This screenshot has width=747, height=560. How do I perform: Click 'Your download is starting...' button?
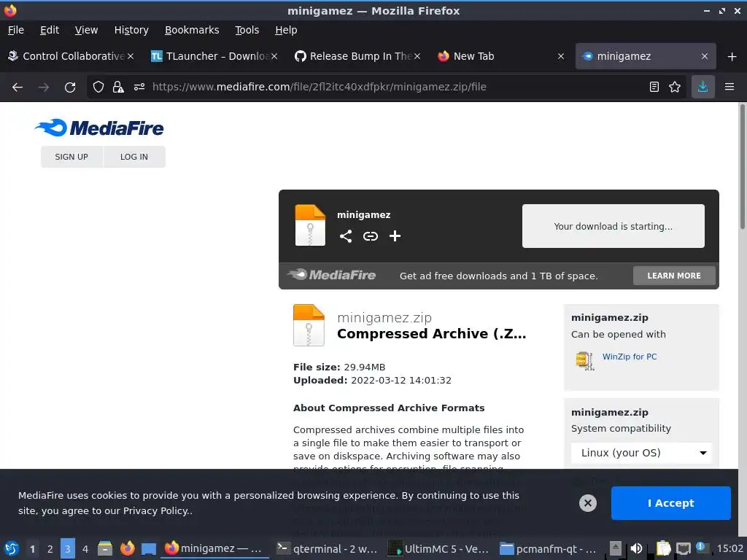(613, 226)
